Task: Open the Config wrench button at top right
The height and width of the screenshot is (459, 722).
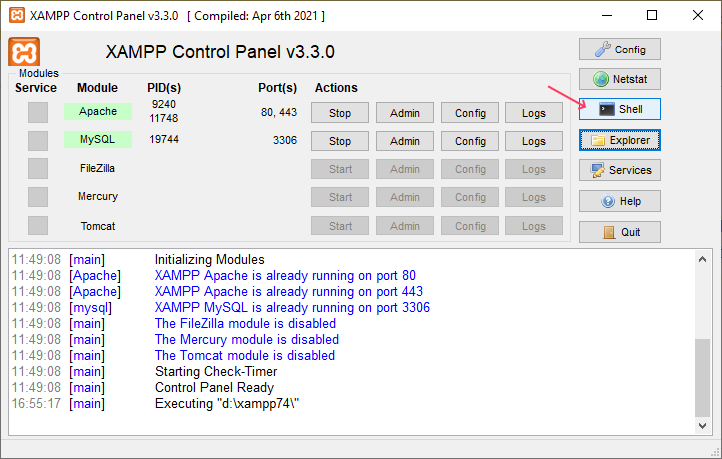Action: [x=619, y=49]
